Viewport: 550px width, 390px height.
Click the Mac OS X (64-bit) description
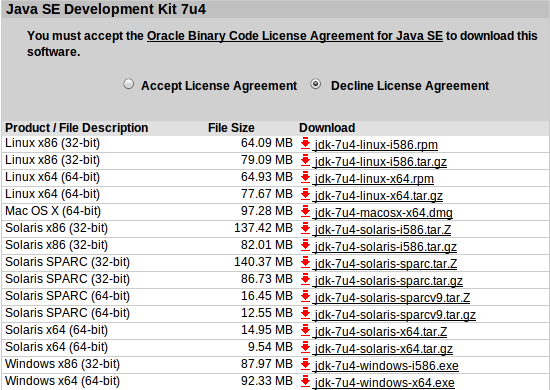(x=53, y=211)
